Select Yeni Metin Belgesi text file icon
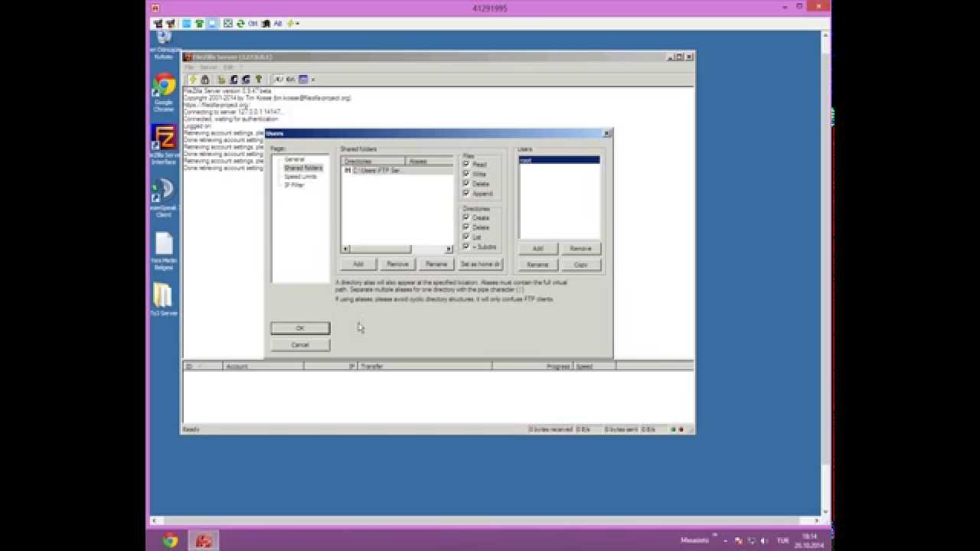 click(x=164, y=251)
